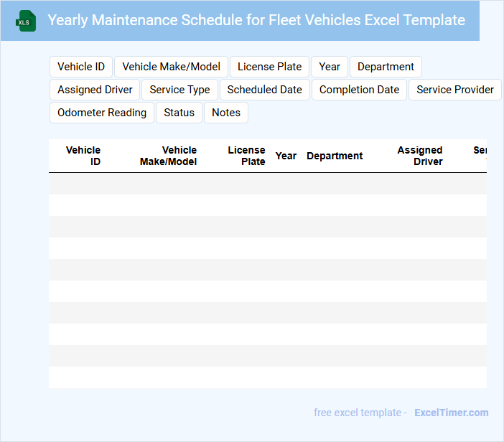Click the Assigned Driver column header

[420, 156]
